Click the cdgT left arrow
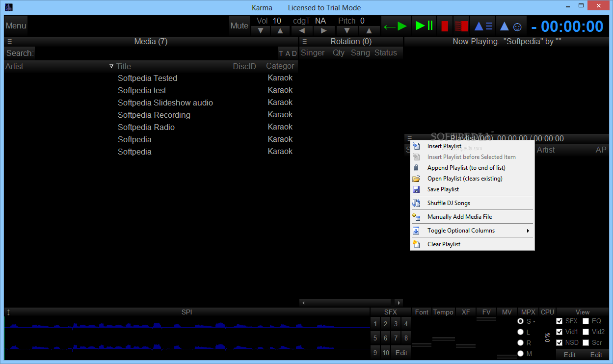Image resolution: width=613 pixels, height=364 pixels. (x=302, y=31)
